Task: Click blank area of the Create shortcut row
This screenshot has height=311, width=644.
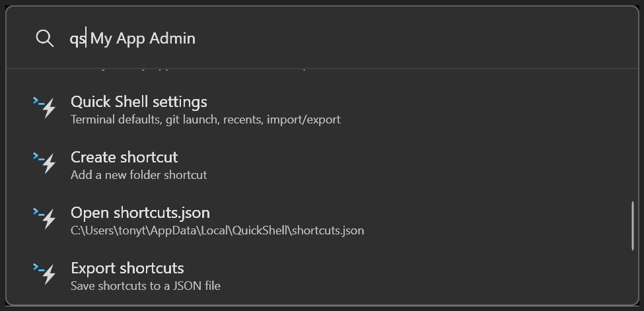Action: [411, 165]
